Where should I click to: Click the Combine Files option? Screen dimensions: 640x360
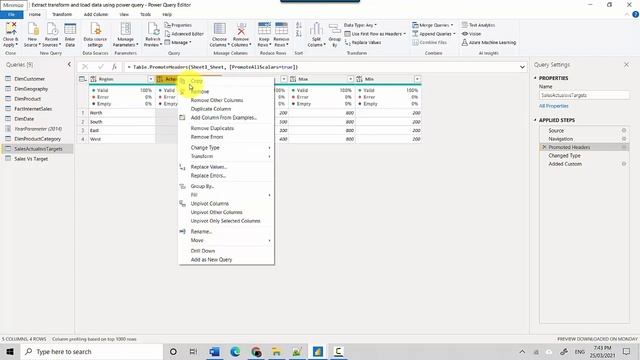click(429, 42)
